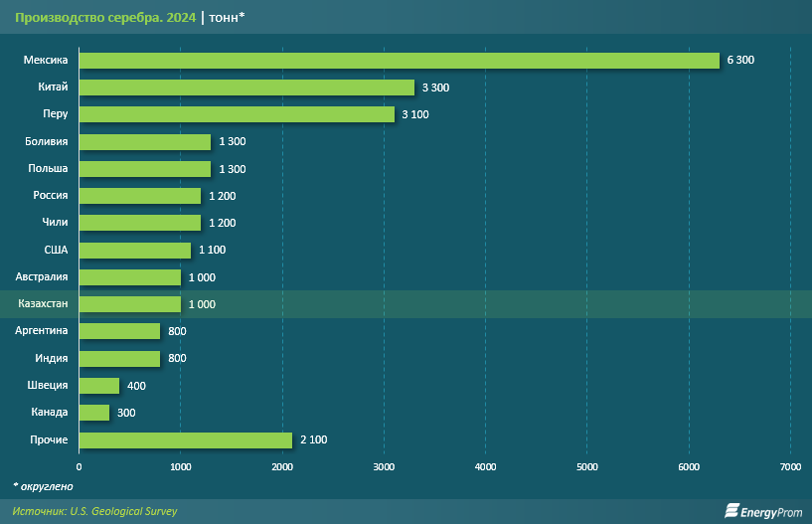Click the Боливия bar

145,142
